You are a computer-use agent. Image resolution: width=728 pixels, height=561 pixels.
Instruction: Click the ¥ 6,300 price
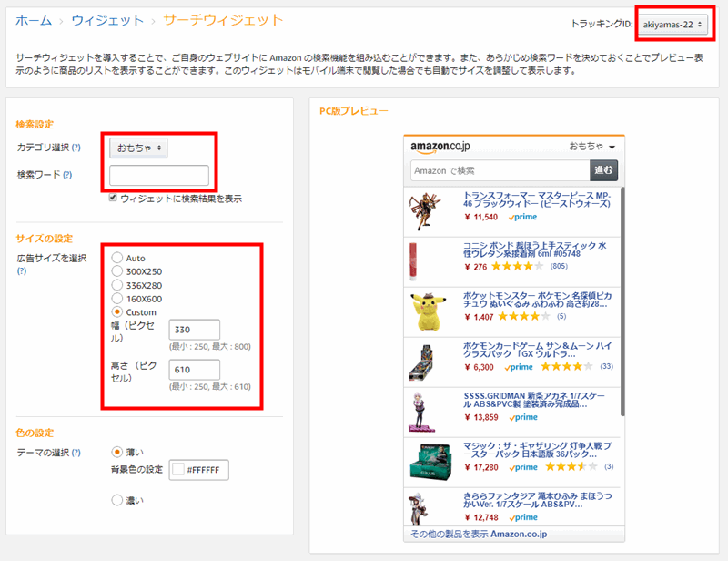pos(479,367)
